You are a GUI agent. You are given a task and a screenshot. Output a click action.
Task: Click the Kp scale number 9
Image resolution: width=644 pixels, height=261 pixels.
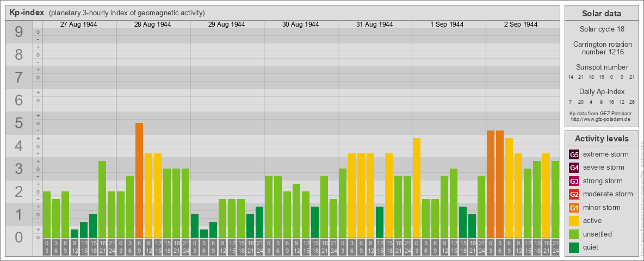tap(18, 32)
